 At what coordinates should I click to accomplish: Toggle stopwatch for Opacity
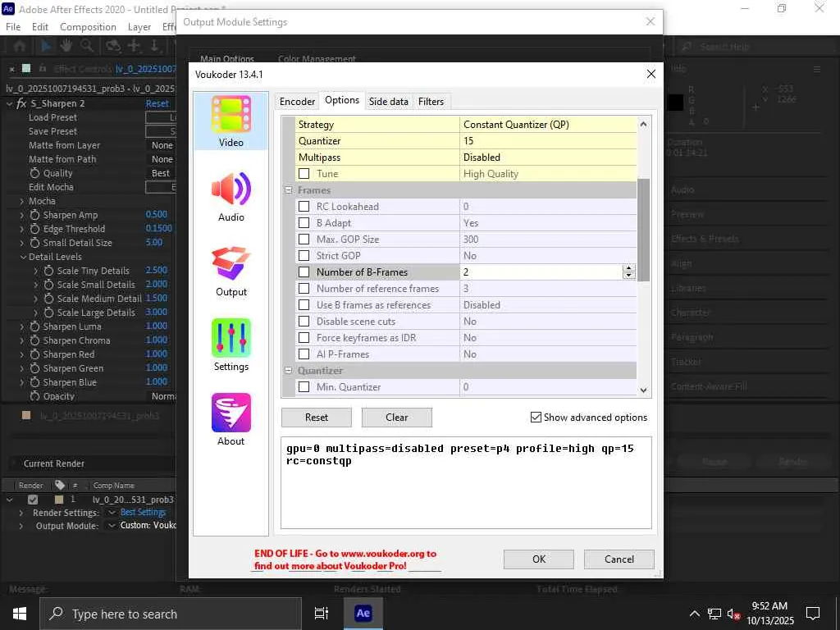click(x=34, y=396)
